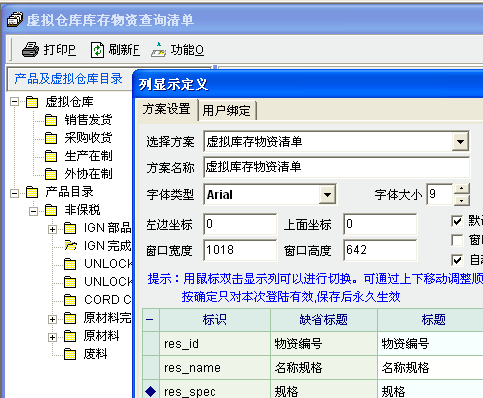The image size is (483, 398).
Task: Select the 销售发货 tree item
Action: (x=88, y=120)
